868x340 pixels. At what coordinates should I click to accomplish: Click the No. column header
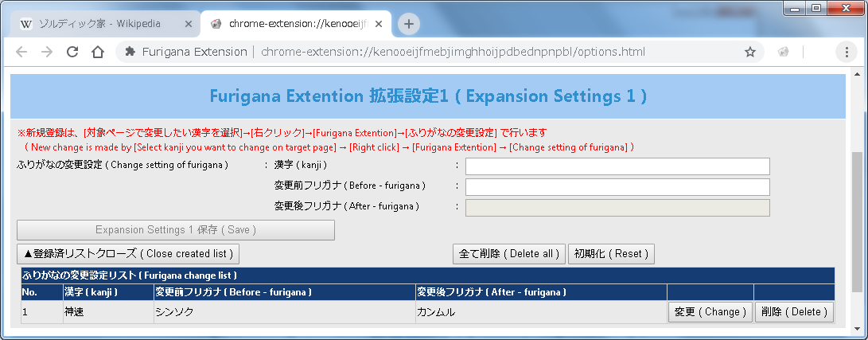[41, 291]
